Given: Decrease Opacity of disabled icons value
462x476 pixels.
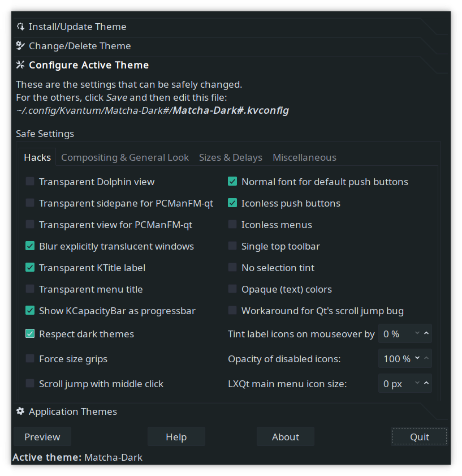Looking at the screenshot, I should coord(417,358).
